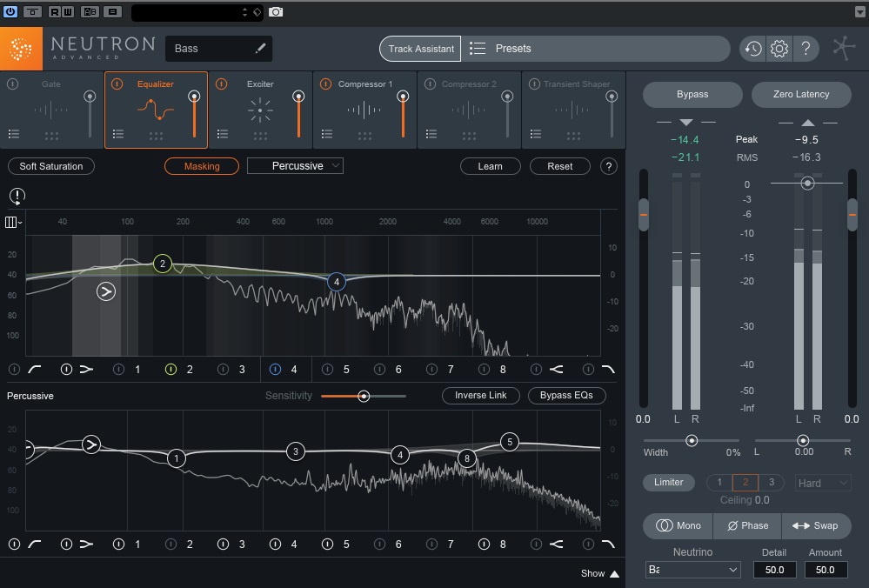Image resolution: width=869 pixels, height=588 pixels.
Task: Click the help question mark in header
Action: point(805,49)
